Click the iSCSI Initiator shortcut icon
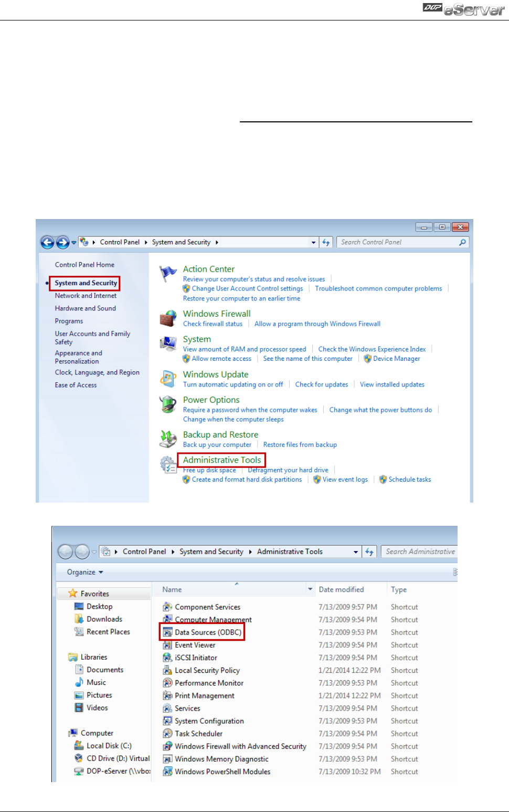 (x=167, y=658)
